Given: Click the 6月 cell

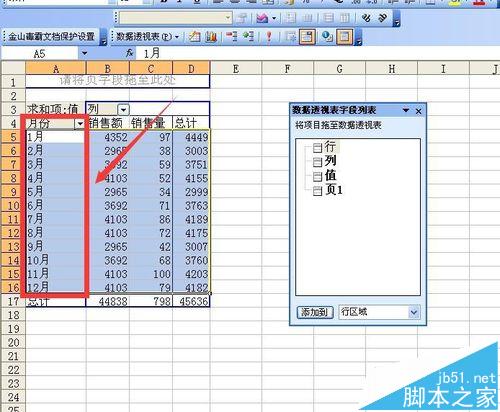Looking at the screenshot, I should pyautogui.click(x=56, y=205).
